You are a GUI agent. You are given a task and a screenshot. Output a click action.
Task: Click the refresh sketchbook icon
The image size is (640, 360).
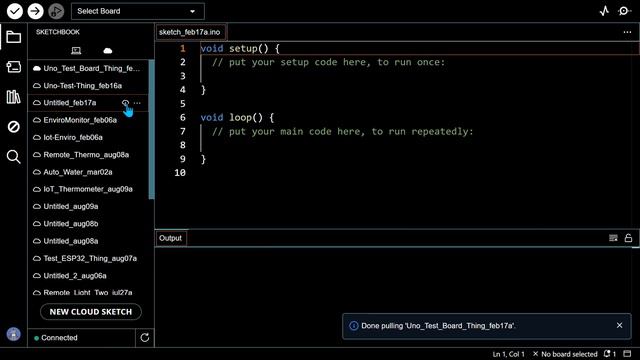click(x=144, y=338)
